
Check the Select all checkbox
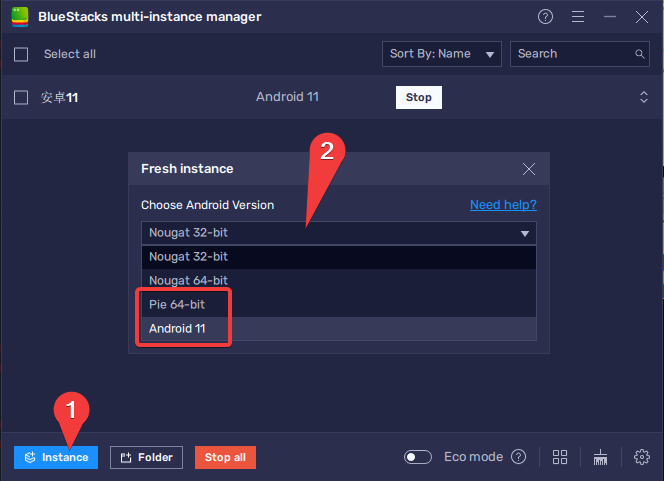pos(21,54)
